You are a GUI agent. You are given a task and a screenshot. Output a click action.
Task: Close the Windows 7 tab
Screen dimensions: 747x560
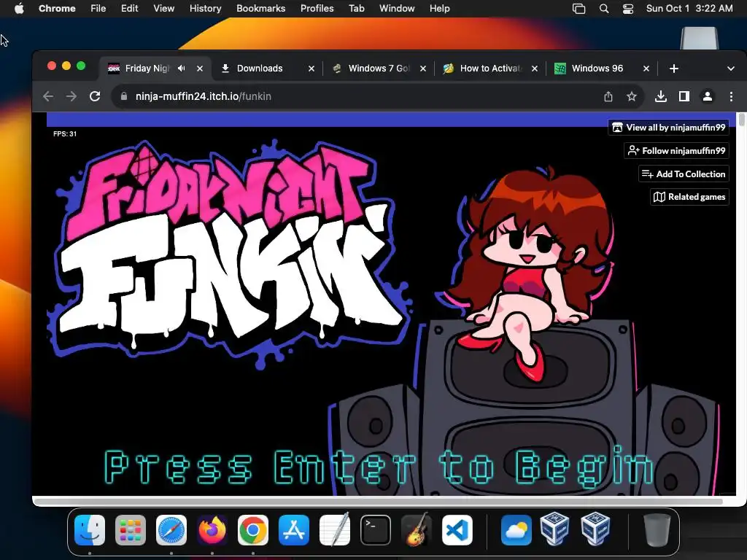coord(423,69)
